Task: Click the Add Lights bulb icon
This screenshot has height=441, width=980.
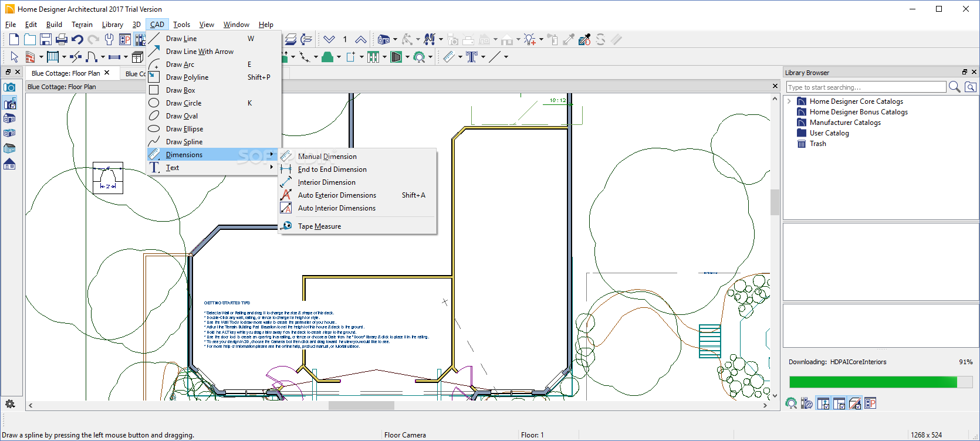Action: pos(529,39)
